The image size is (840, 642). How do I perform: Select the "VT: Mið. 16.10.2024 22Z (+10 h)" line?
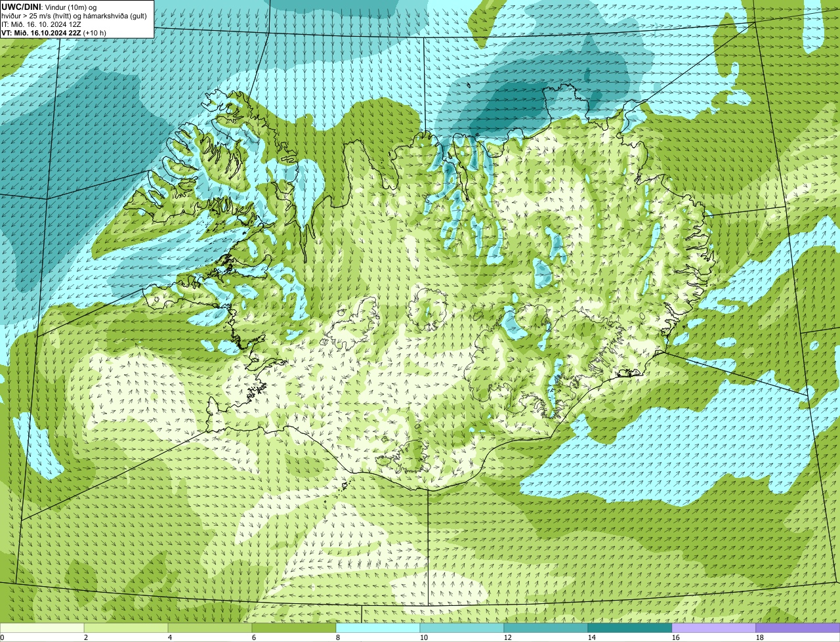(54, 32)
